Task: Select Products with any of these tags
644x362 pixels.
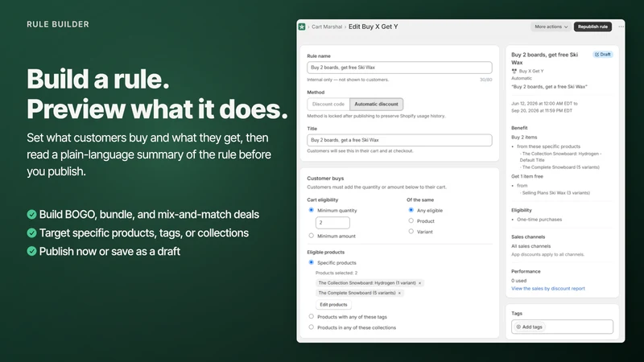Action: 311,316
